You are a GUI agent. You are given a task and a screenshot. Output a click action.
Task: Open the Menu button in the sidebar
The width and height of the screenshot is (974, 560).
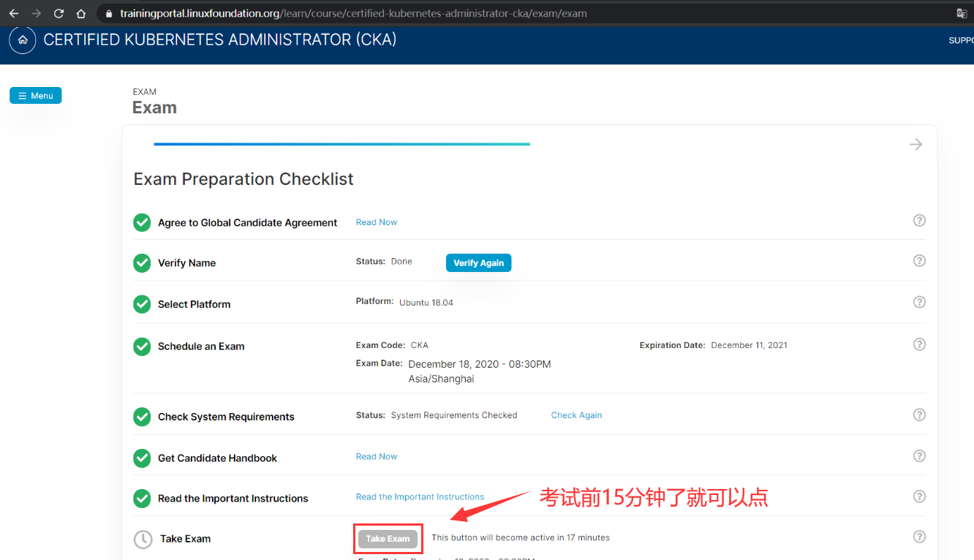pyautogui.click(x=36, y=96)
